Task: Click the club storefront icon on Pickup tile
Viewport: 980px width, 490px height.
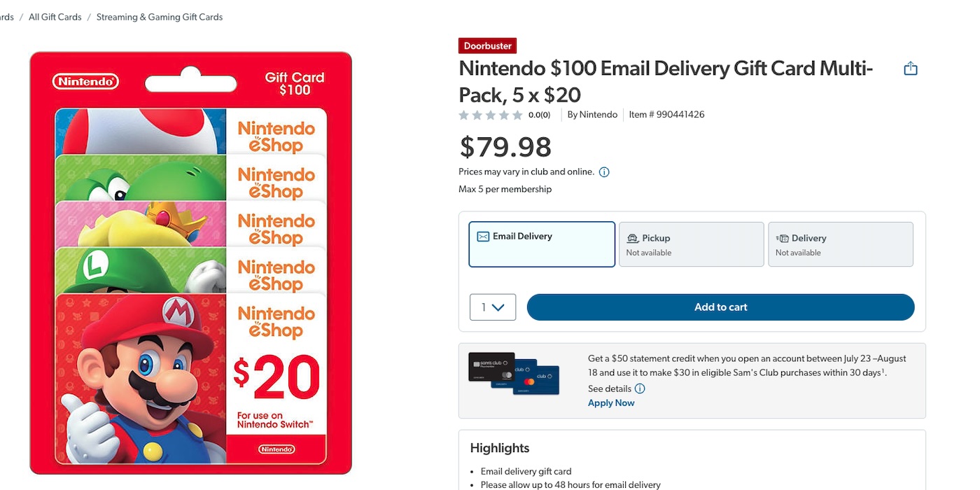Action: click(631, 238)
